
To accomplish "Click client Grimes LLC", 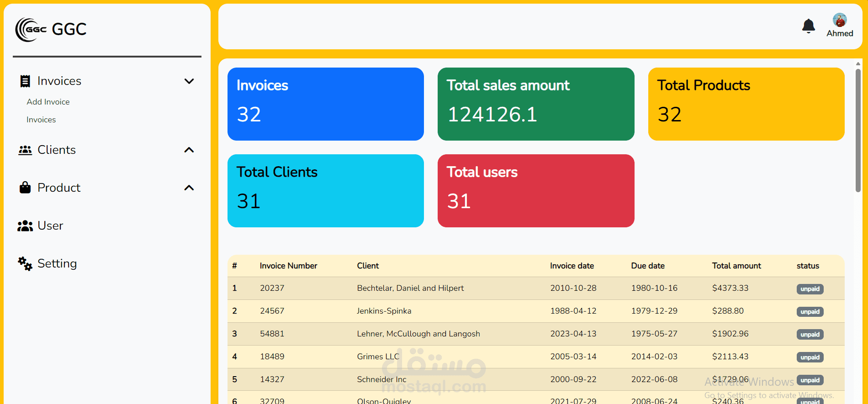I will (x=378, y=357).
